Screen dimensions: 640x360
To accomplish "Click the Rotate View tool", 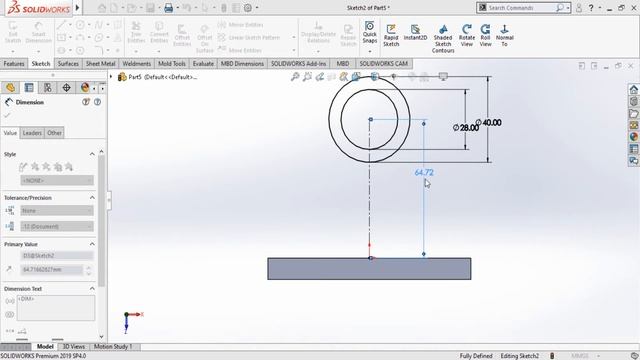I will point(467,35).
